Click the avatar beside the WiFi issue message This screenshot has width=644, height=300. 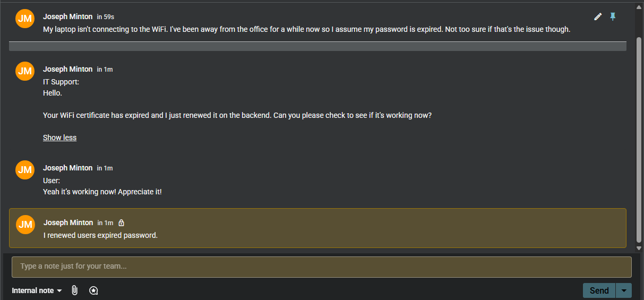(x=25, y=19)
